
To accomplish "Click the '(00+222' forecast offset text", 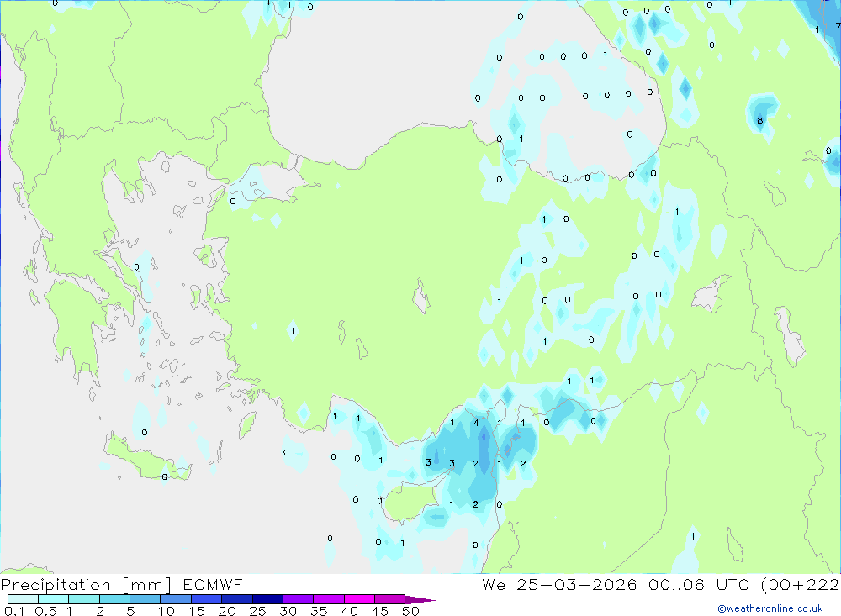I will click(x=801, y=584).
